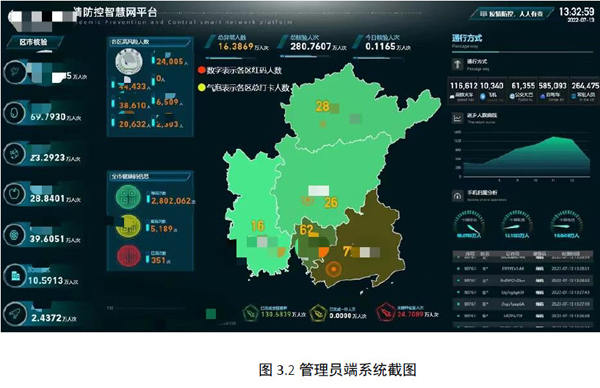Click the rocket icon beside 2.4372
The image size is (600, 388).
(15, 314)
